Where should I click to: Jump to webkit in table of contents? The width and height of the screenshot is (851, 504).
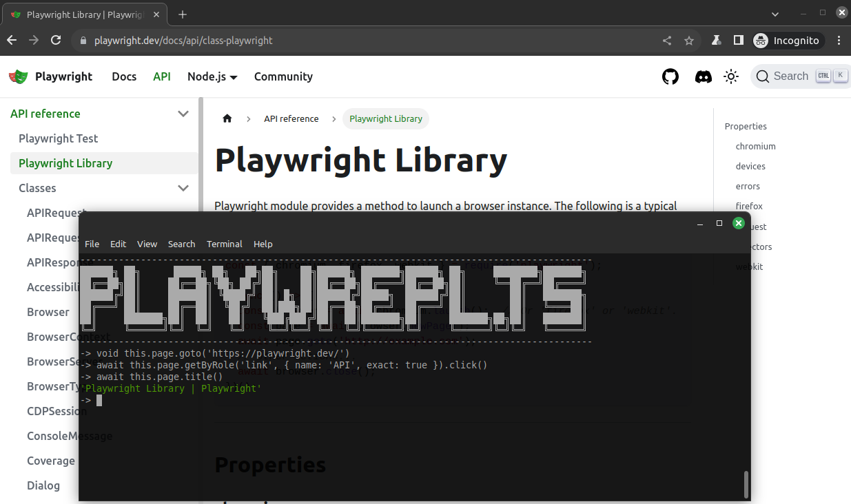pyautogui.click(x=750, y=266)
